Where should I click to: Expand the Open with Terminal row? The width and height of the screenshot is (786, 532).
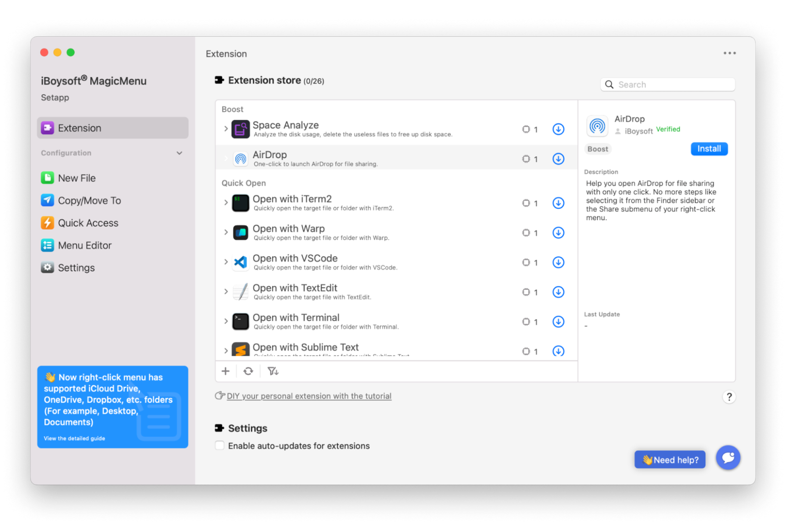point(226,321)
